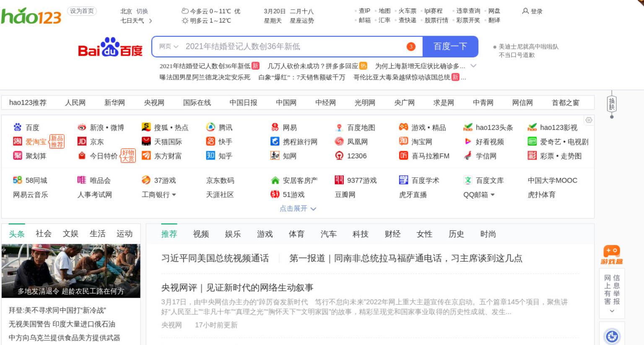
Task: Open headline 习近平同美国总统视频通话
Action: [215, 258]
